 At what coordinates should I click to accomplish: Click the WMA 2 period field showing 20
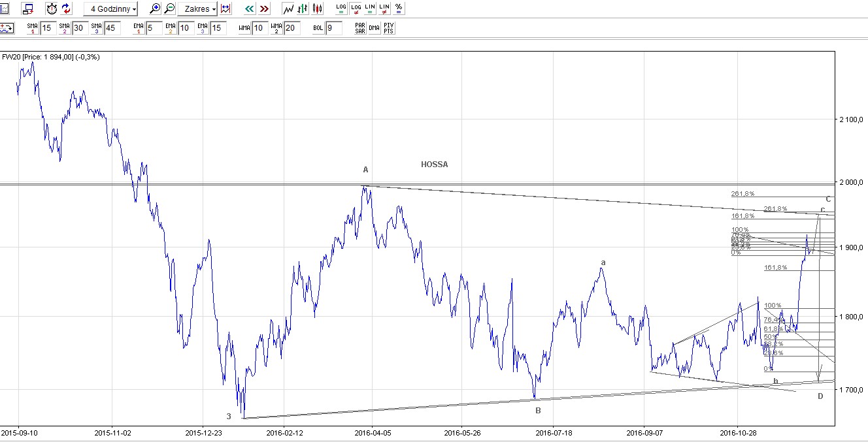click(x=292, y=28)
